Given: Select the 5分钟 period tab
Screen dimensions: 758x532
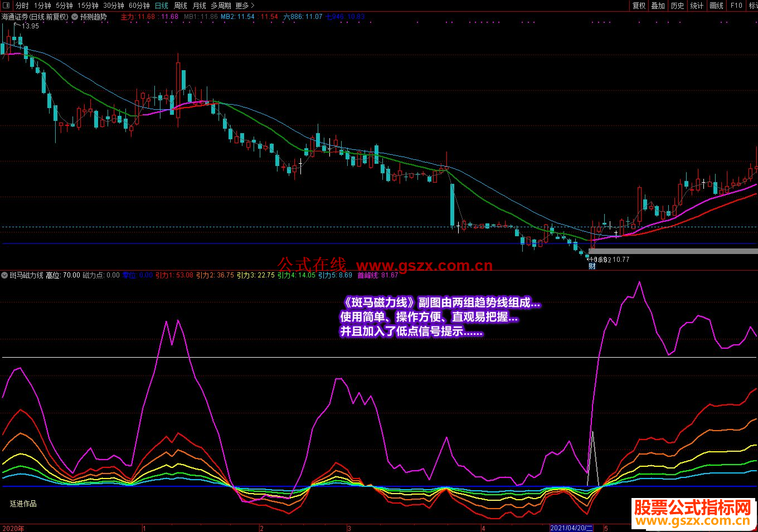Looking at the screenshot, I should click(64, 6).
